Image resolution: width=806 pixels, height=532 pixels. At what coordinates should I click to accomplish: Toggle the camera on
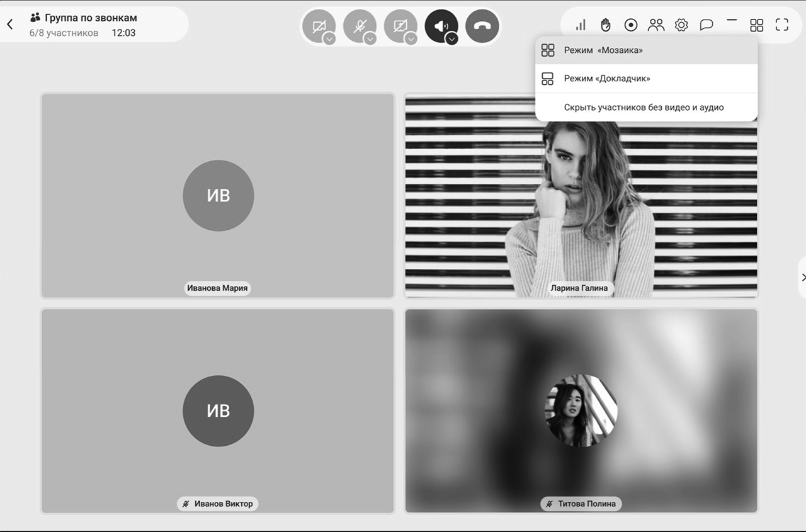[x=319, y=26]
